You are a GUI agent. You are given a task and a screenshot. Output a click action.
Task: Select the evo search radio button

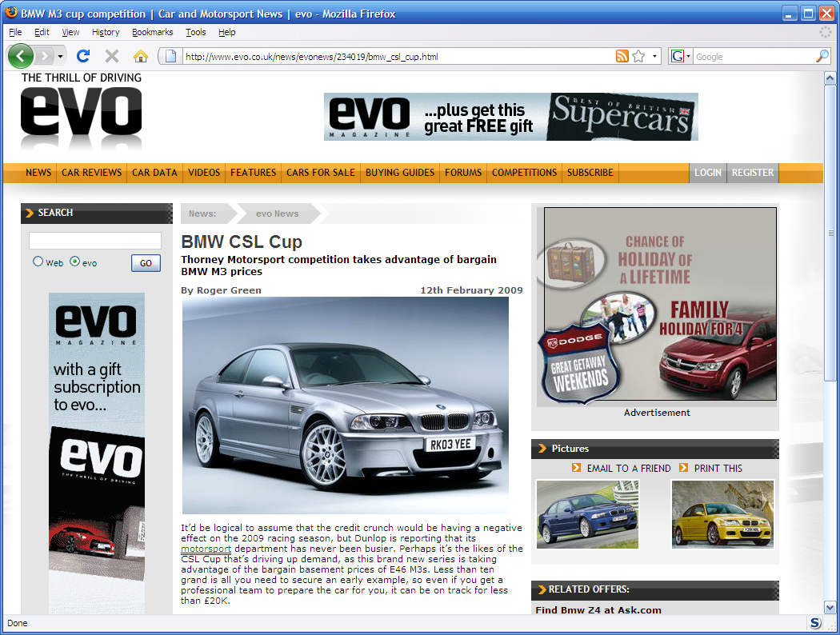pos(75,262)
